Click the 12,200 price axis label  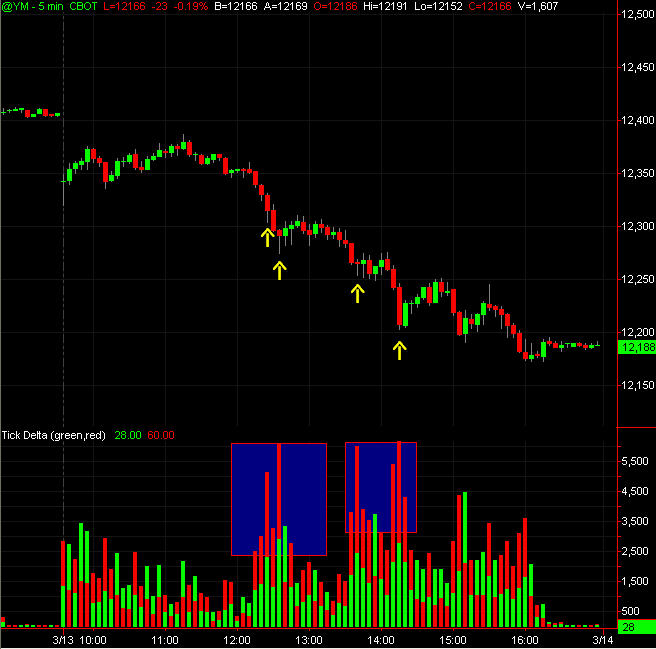pos(638,332)
